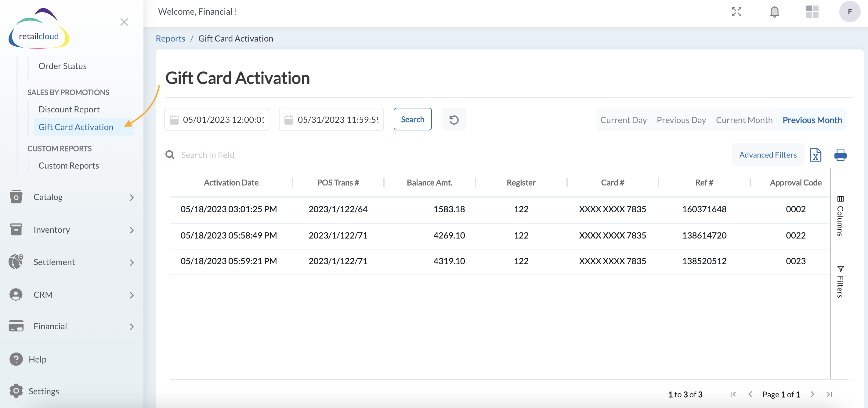Print the Gift Card Activation report
Image resolution: width=868 pixels, height=408 pixels.
[841, 155]
